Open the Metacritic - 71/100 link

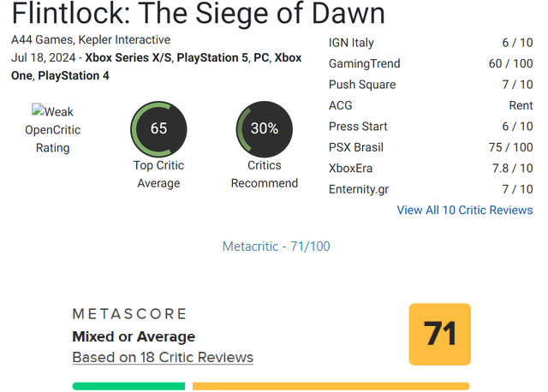click(x=276, y=246)
